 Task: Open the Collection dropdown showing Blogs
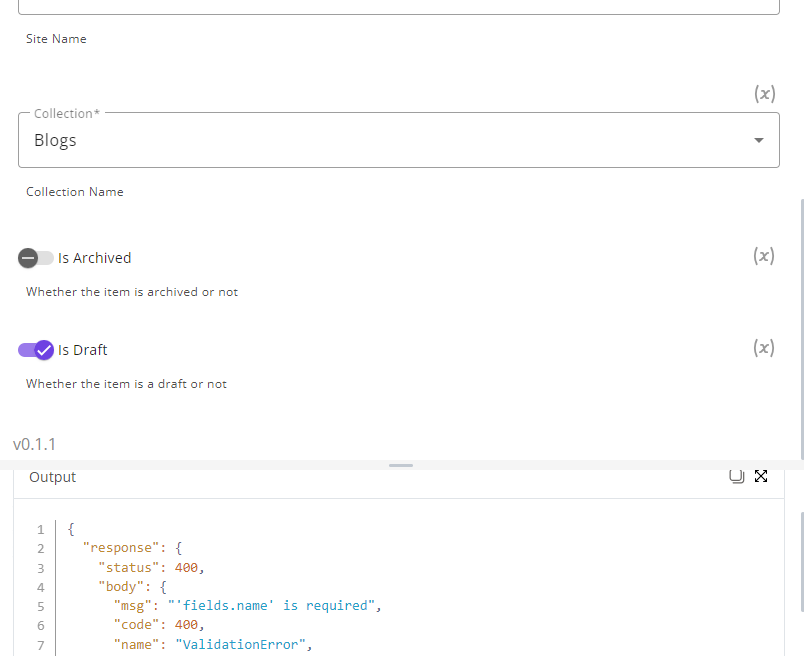point(399,140)
